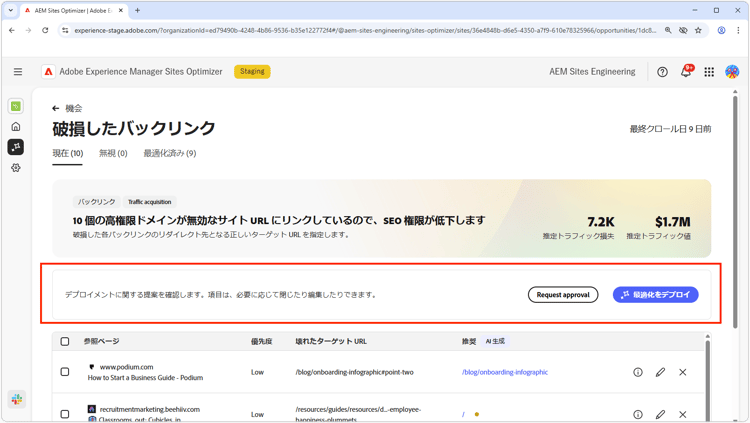Select the AEM Sites Optimizer browser tab

(72, 10)
